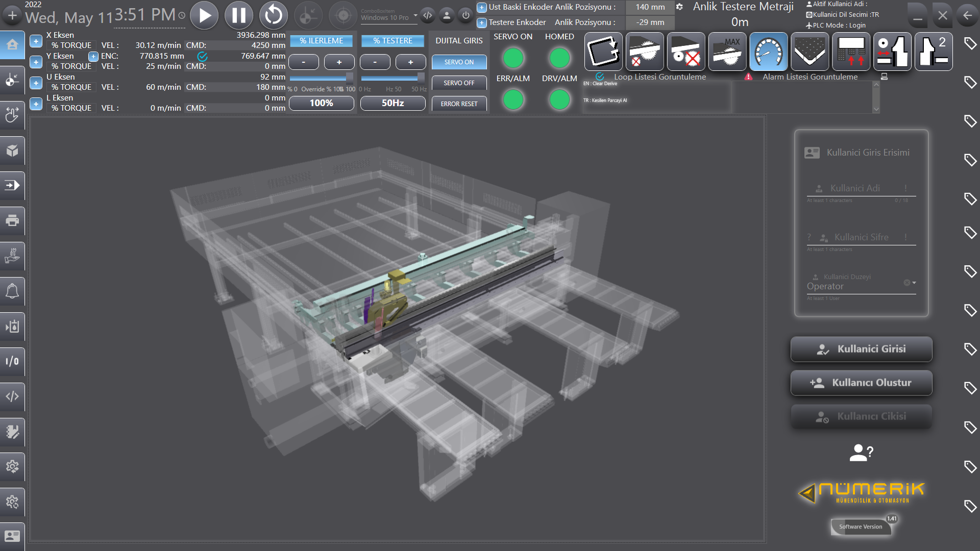Select the % ILERLEME tab

tap(321, 41)
